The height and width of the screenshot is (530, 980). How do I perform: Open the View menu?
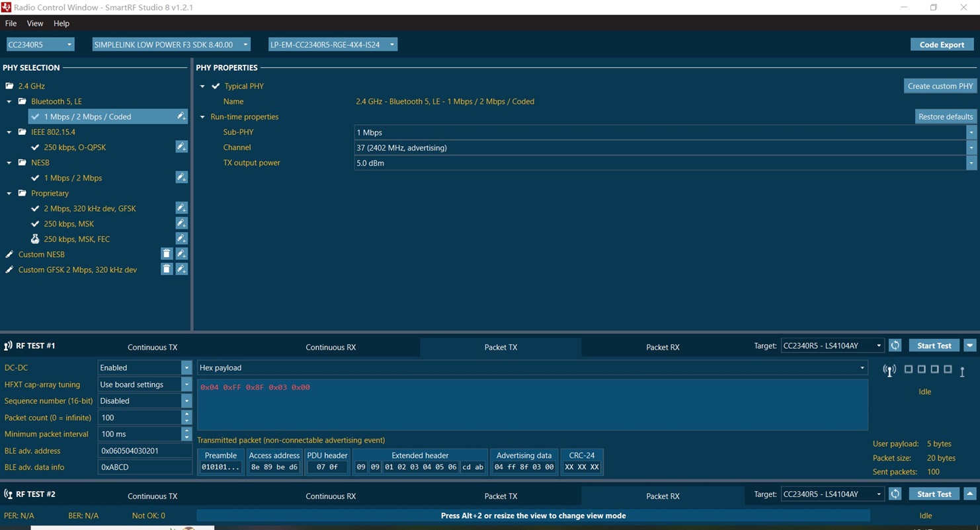click(35, 23)
